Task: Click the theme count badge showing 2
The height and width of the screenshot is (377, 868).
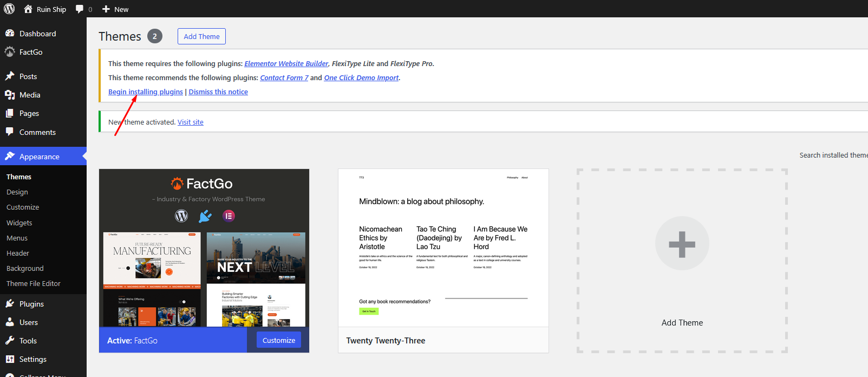Action: tap(155, 36)
